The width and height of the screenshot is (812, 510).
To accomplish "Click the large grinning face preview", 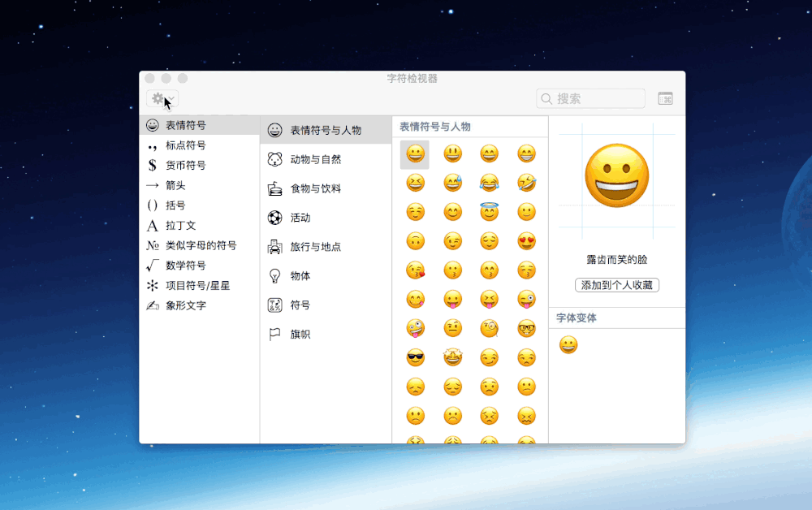I will [617, 176].
